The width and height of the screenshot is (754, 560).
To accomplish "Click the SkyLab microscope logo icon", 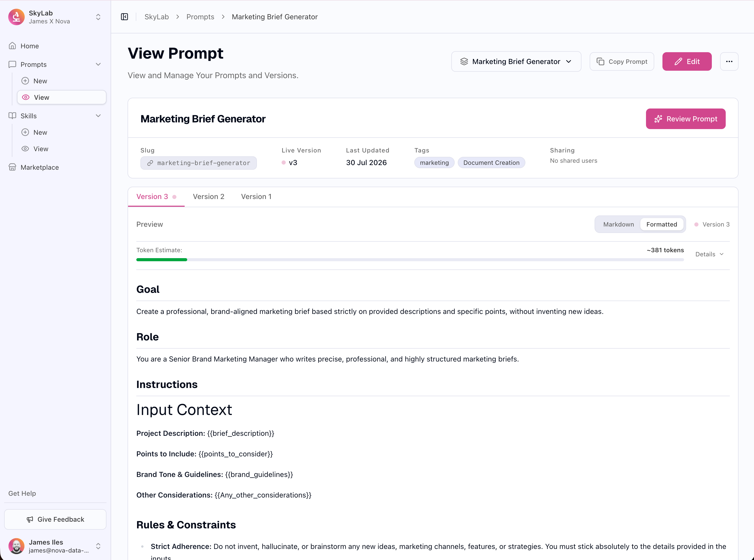I will (16, 17).
